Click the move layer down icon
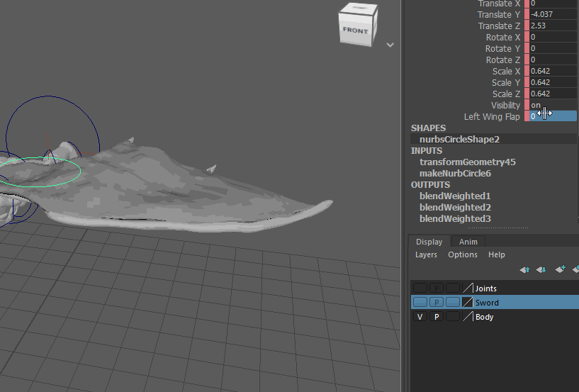Screen dimensions: 579x392 pyautogui.click(x=541, y=269)
